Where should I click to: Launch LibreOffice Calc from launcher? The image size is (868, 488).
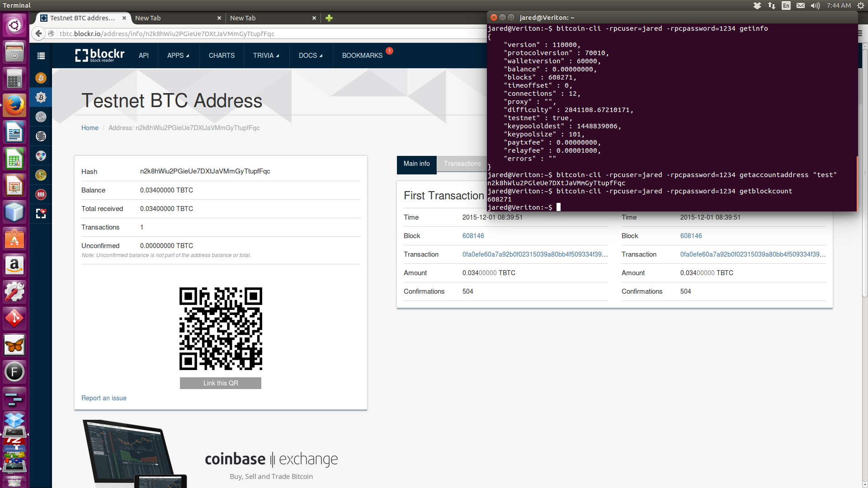pos(14,159)
